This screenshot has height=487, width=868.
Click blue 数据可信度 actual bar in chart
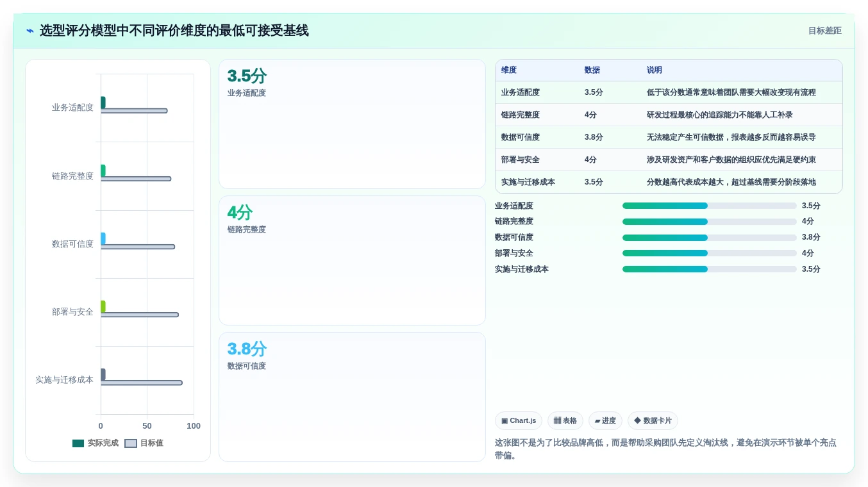tap(103, 238)
